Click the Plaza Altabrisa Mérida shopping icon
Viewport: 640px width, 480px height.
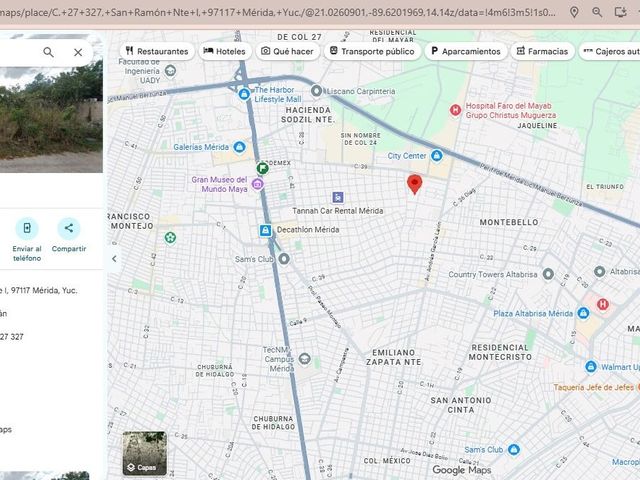pyautogui.click(x=583, y=313)
